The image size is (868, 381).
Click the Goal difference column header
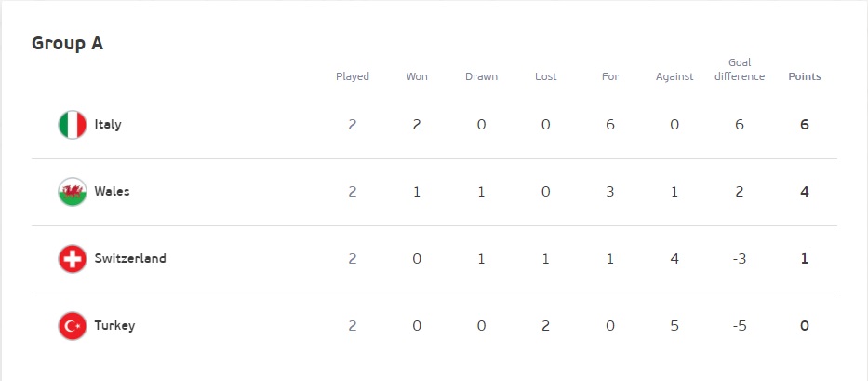point(740,70)
